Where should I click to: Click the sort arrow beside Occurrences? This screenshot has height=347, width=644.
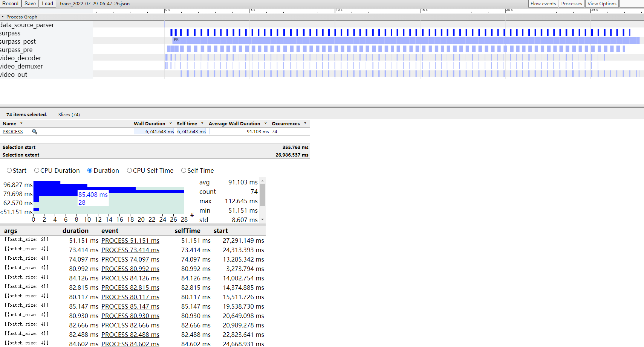tap(305, 123)
